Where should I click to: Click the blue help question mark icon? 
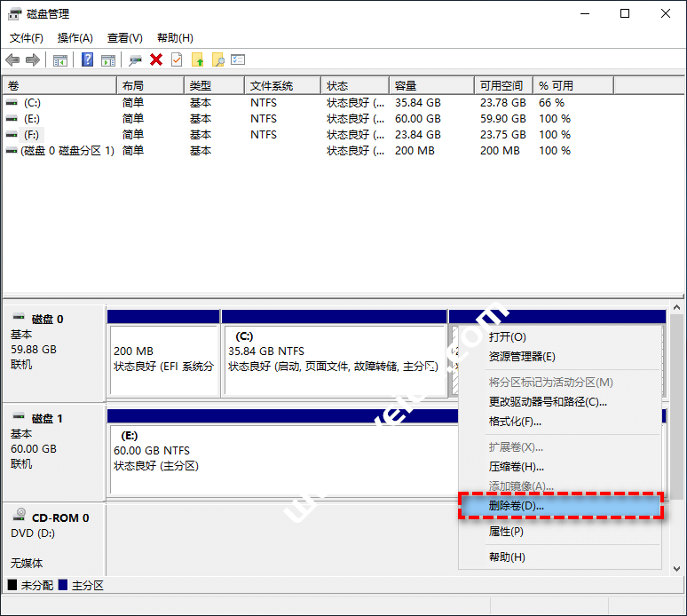point(88,59)
